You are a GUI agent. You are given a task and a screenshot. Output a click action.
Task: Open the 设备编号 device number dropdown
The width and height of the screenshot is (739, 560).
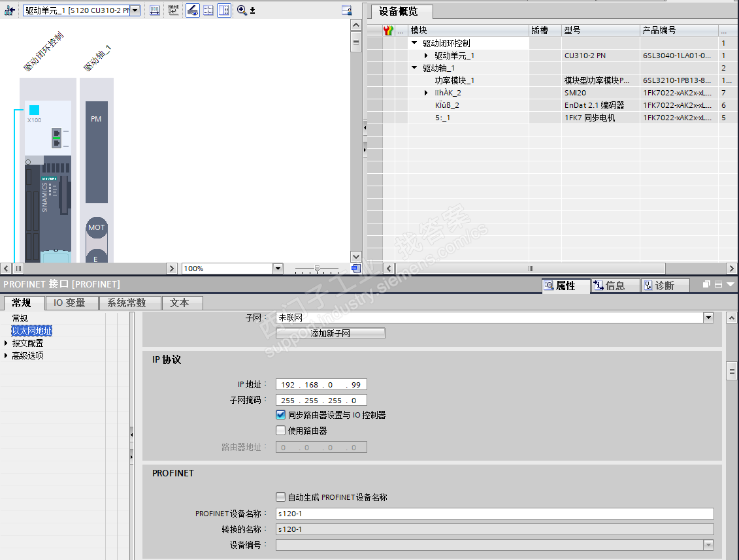709,545
